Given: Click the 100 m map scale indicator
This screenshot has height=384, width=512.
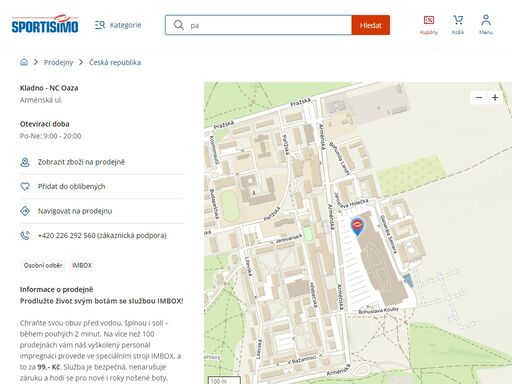Looking at the screenshot, I should pos(224,380).
